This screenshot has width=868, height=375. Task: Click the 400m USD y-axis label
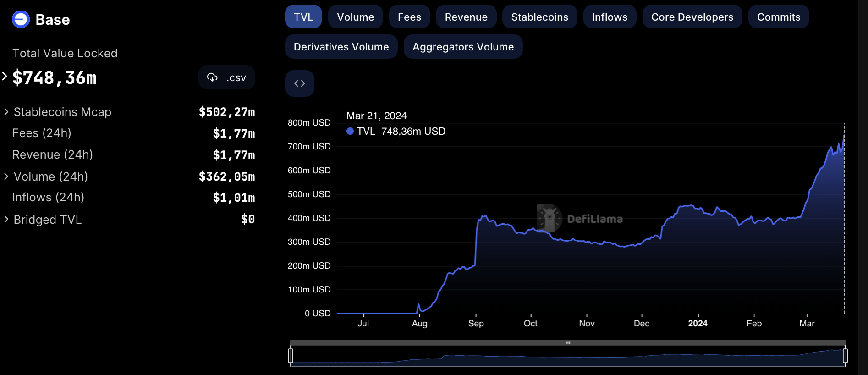tap(309, 218)
